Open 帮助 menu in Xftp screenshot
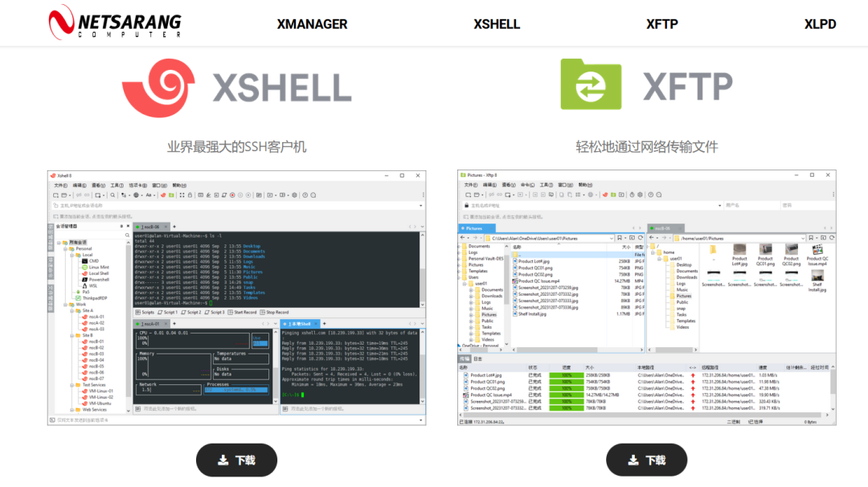The width and height of the screenshot is (868, 487). 585,185
